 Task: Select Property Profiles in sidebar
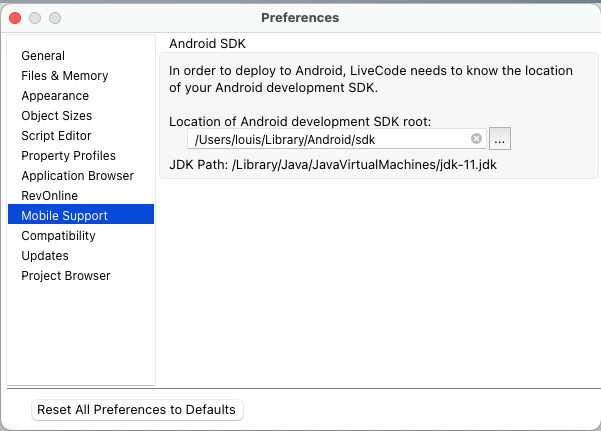68,156
